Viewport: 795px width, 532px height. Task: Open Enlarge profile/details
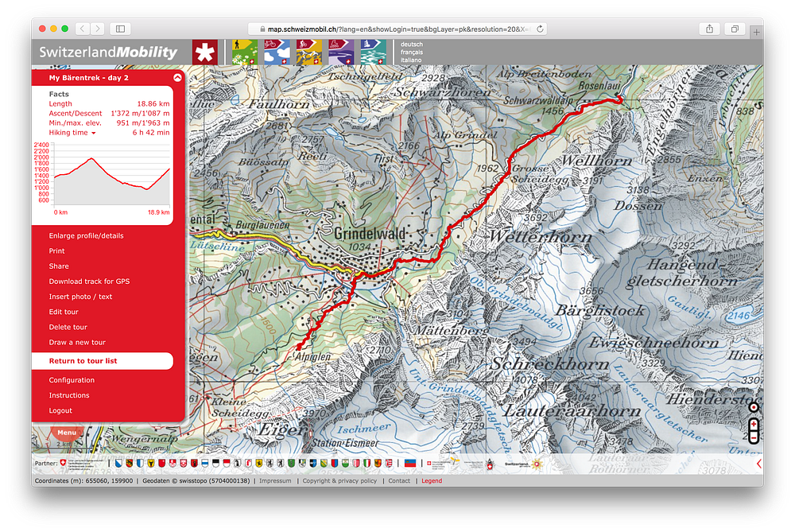pos(86,236)
